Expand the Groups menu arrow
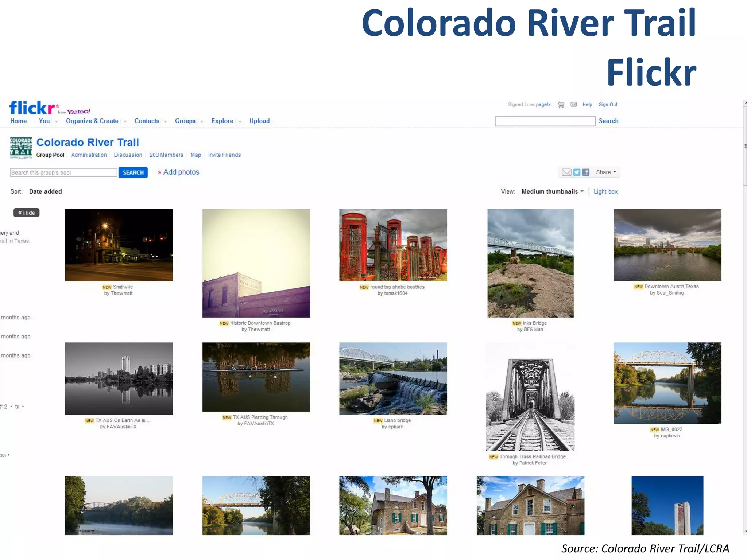 point(202,121)
